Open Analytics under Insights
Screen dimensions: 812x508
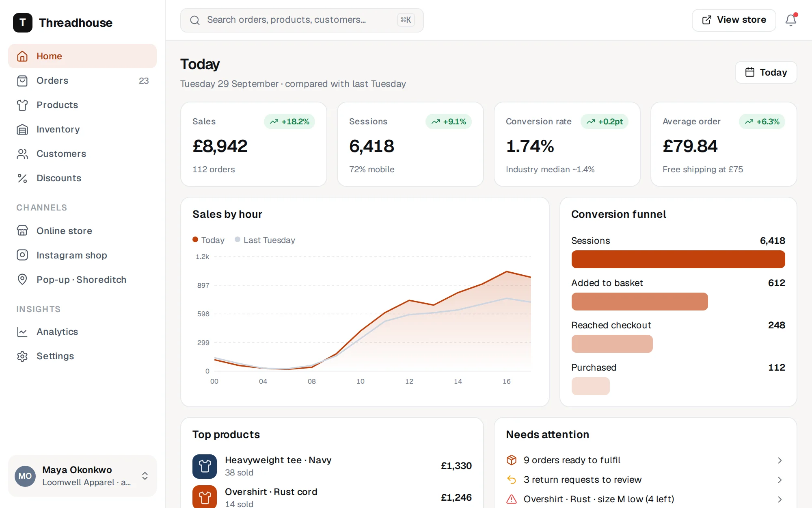click(82, 332)
